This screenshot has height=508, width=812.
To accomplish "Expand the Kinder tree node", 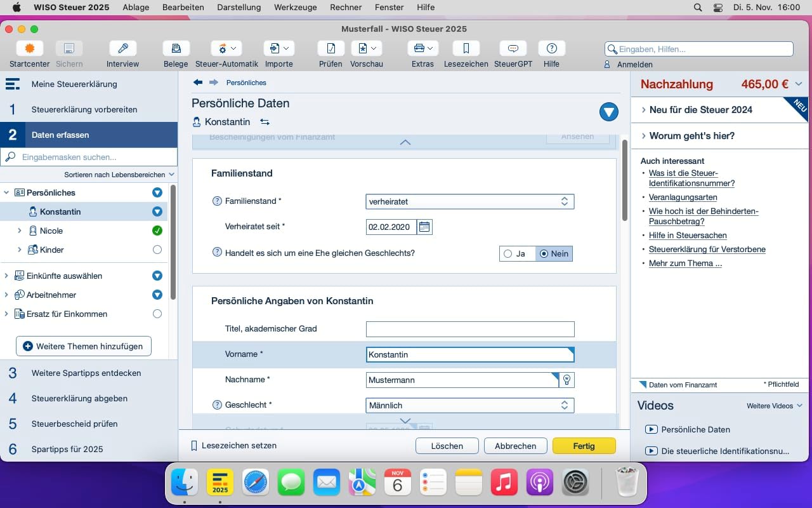I will coord(20,250).
